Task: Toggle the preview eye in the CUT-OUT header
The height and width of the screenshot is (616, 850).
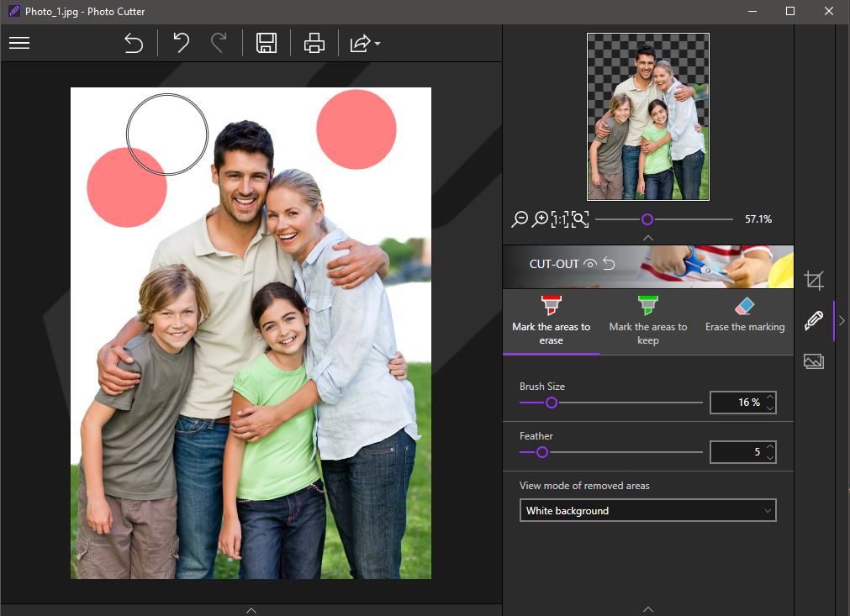Action: (589, 264)
